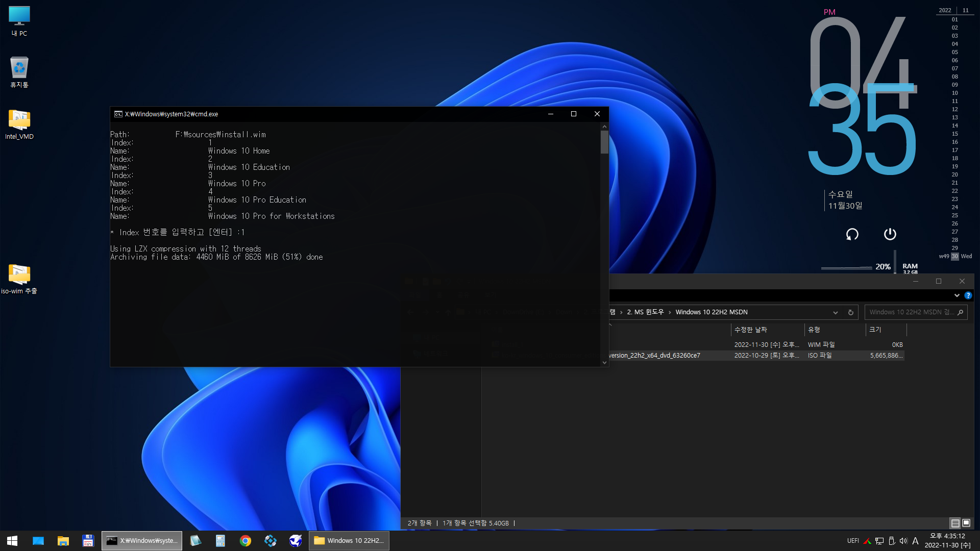The height and width of the screenshot is (551, 980).
Task: Refresh the Explorer folder view
Action: point(851,313)
